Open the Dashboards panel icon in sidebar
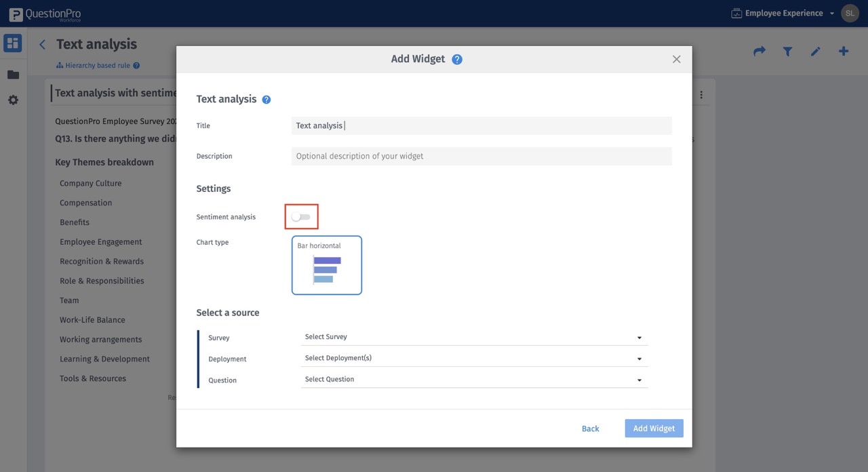868x472 pixels. click(x=12, y=42)
